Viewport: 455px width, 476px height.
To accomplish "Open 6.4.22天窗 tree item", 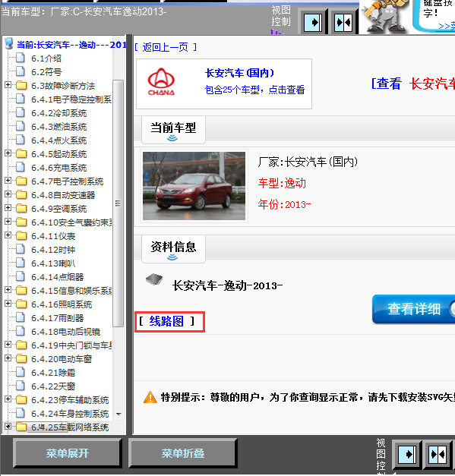I will coord(53,386).
